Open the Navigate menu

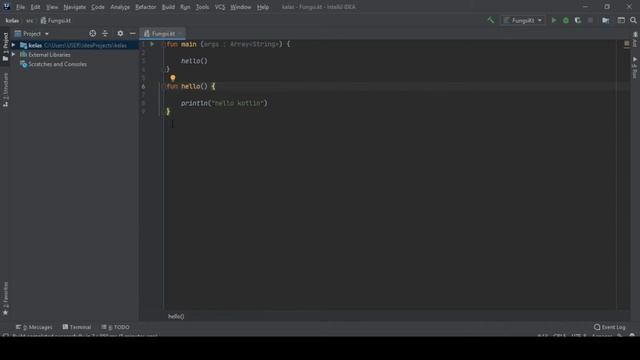[75, 7]
